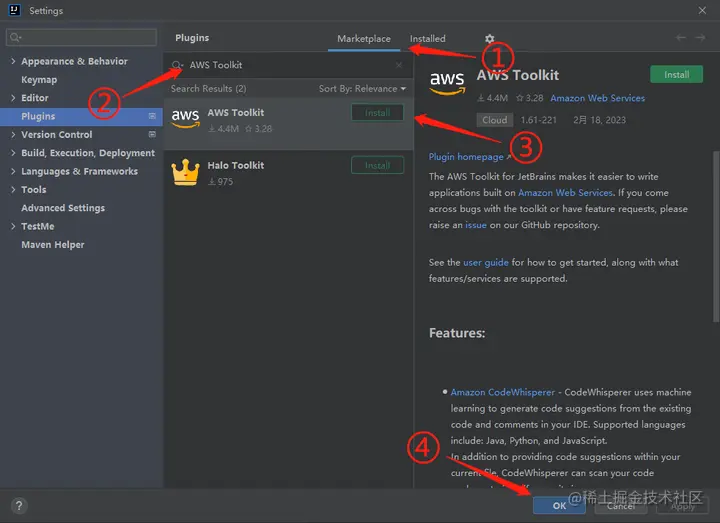Expand Build, Execution, Deployment node

[x=13, y=153]
